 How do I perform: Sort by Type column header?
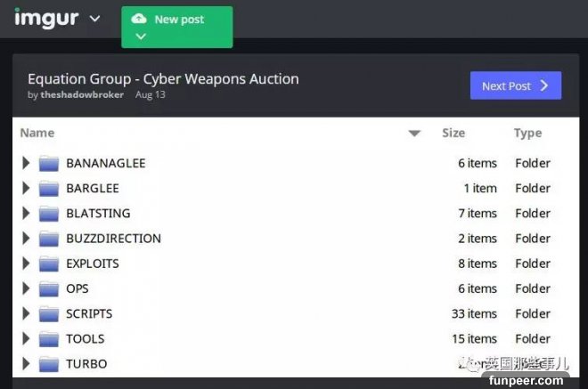[x=527, y=133]
